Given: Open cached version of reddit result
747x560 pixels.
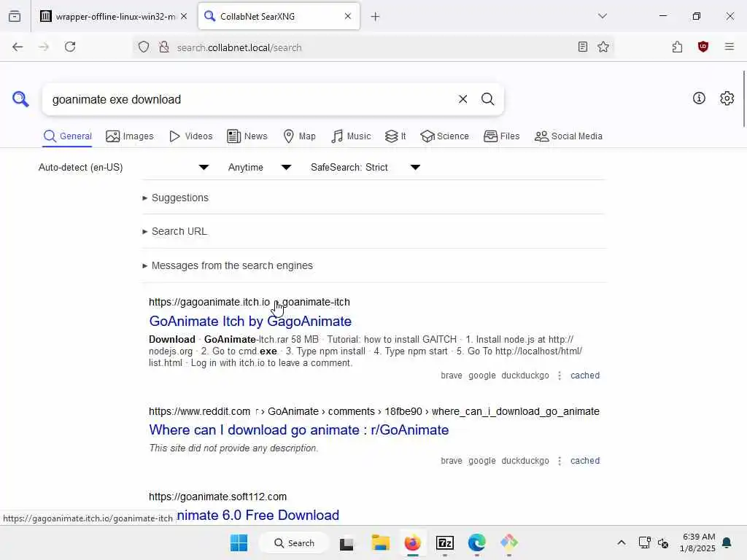Looking at the screenshot, I should [585, 461].
